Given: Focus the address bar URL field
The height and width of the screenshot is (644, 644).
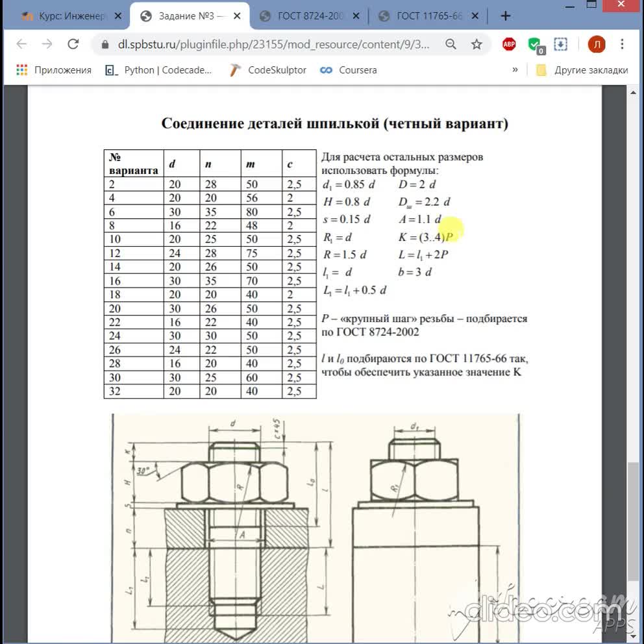Looking at the screenshot, I should [273, 44].
